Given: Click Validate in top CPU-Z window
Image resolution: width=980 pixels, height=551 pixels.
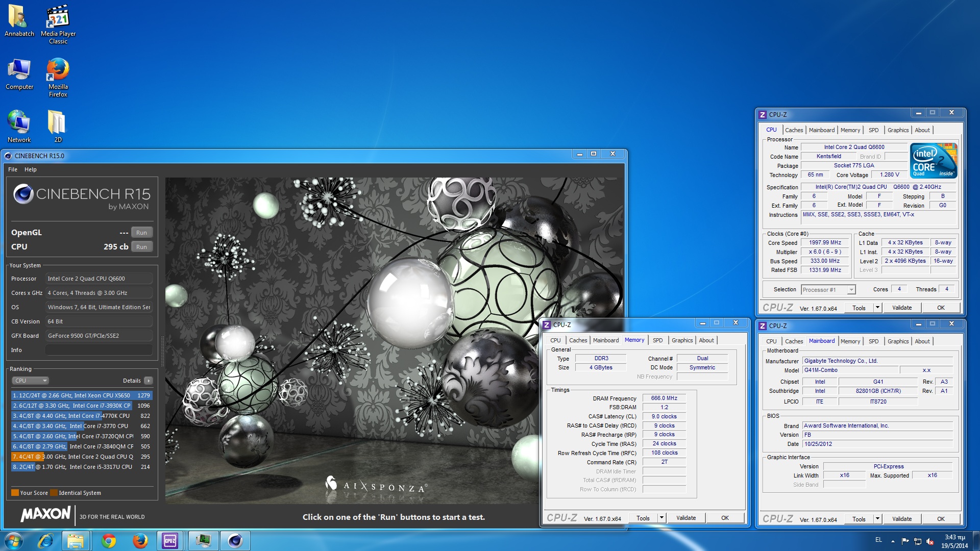Looking at the screenshot, I should click(902, 308).
